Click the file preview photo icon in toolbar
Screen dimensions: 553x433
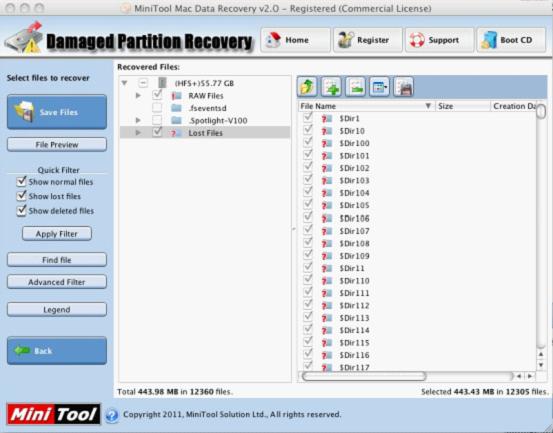(x=403, y=87)
